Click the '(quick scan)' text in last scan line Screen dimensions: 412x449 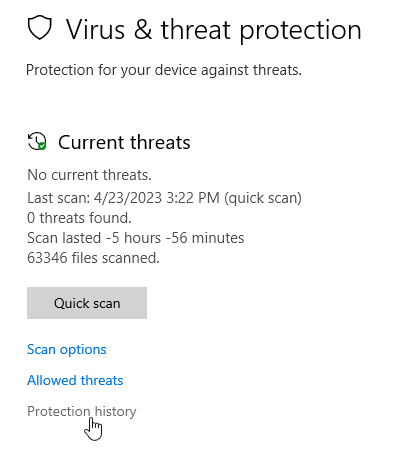coord(263,198)
